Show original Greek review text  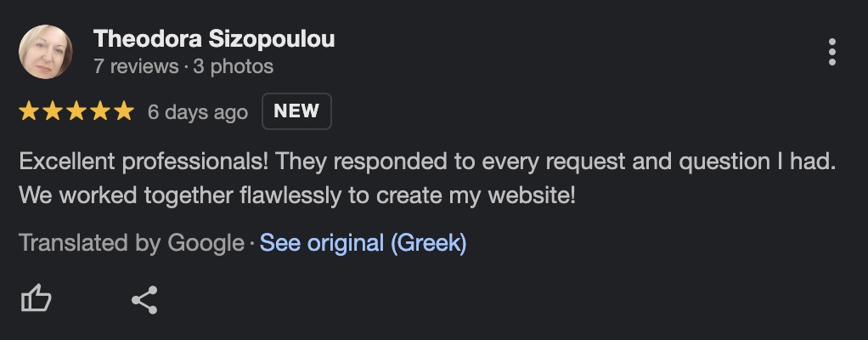363,243
